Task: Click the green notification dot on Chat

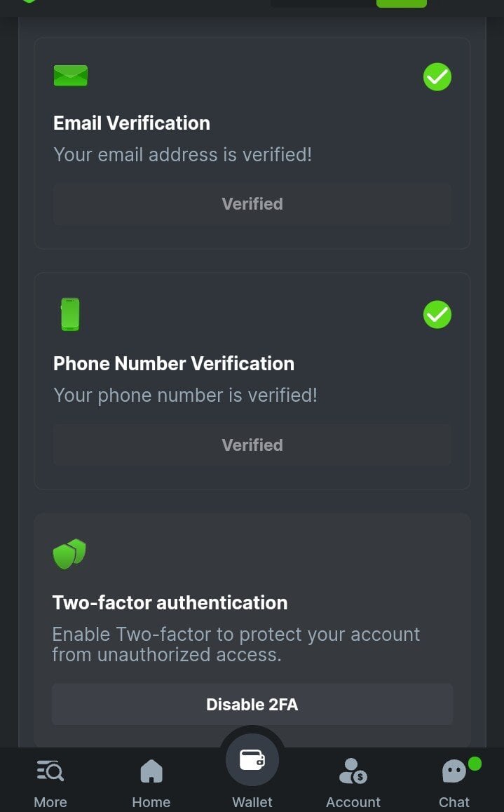Action: tap(475, 764)
